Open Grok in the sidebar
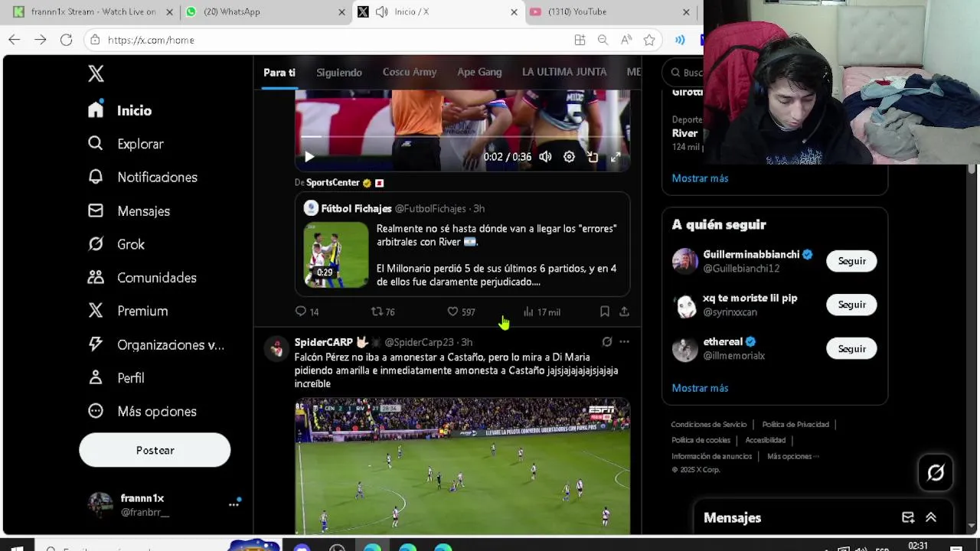The width and height of the screenshot is (980, 551). (x=116, y=244)
